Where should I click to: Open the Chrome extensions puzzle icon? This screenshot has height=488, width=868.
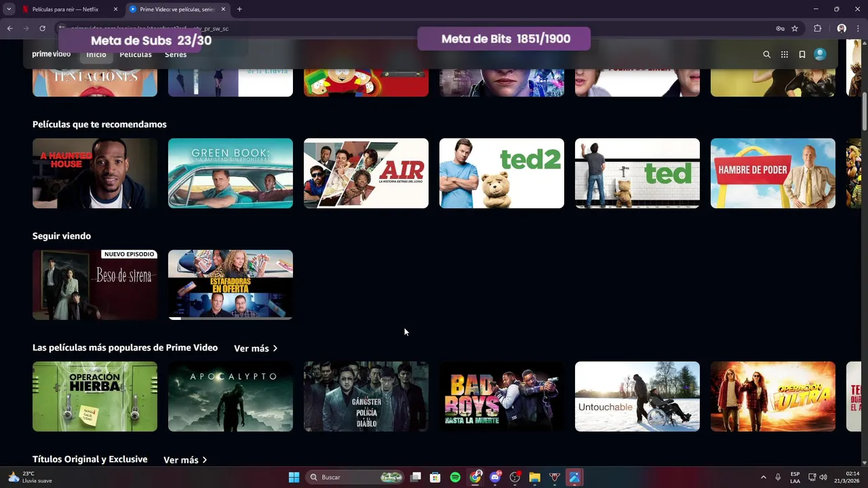click(x=817, y=28)
